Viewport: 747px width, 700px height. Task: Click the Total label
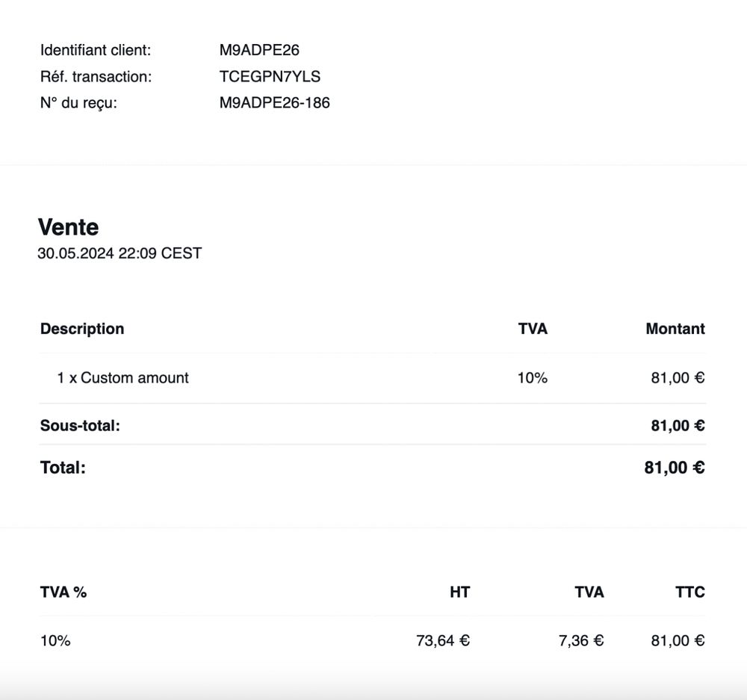63,468
